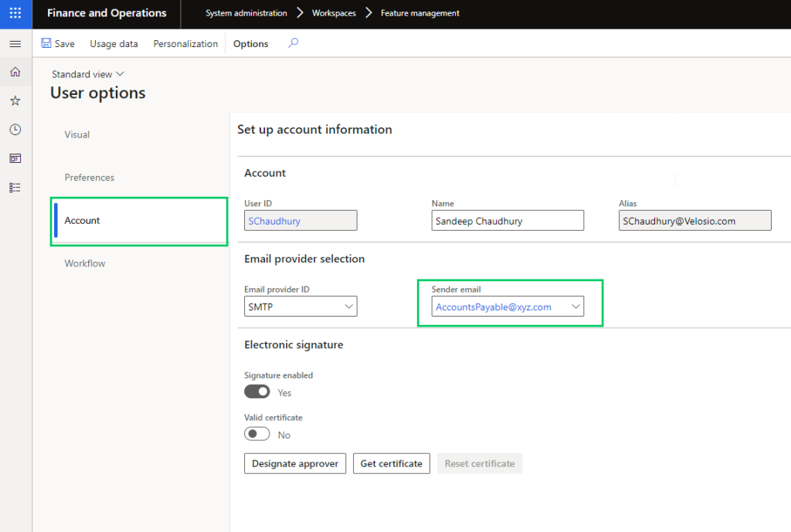Click the search magnifier in the toolbar
791x532 pixels.
[x=292, y=44]
